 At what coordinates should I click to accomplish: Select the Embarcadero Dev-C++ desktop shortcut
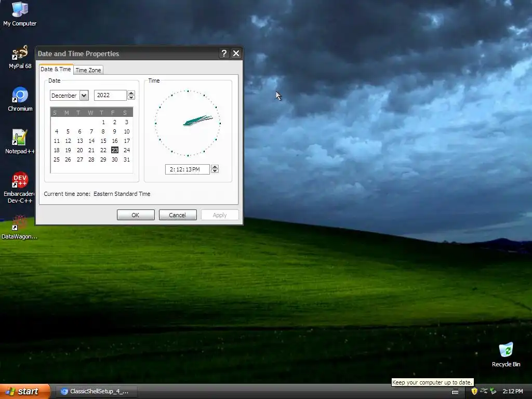coord(20,187)
